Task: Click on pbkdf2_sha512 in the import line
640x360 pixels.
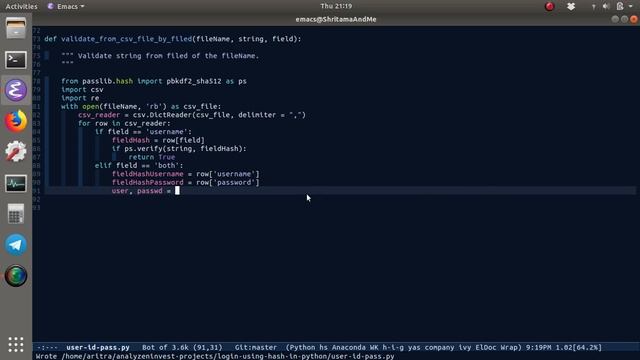Action: [194, 81]
